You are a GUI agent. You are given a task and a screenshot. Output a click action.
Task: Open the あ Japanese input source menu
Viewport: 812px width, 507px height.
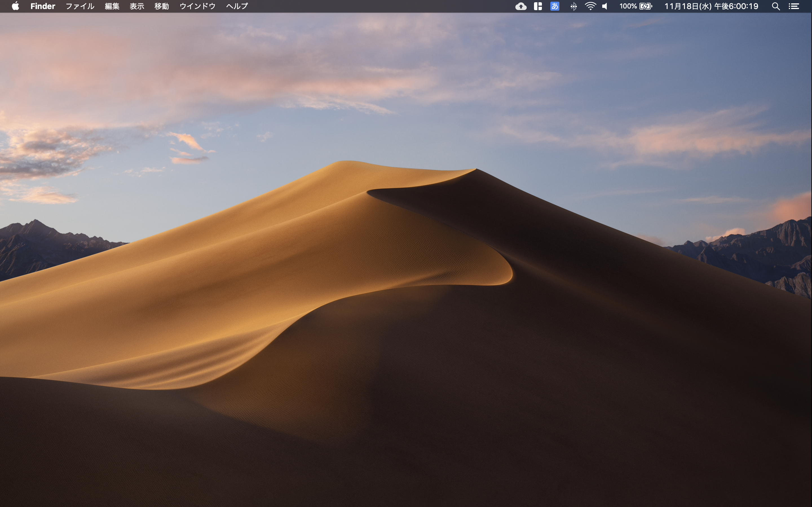[x=555, y=6]
